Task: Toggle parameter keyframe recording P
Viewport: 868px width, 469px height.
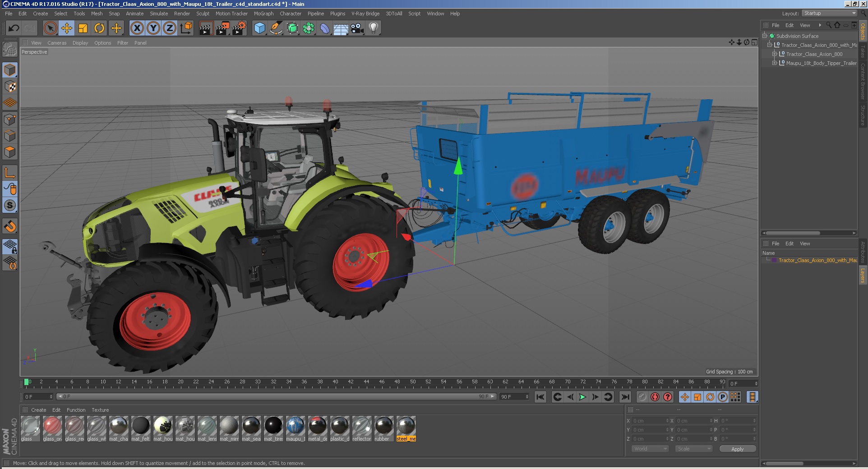Action: tap(723, 397)
